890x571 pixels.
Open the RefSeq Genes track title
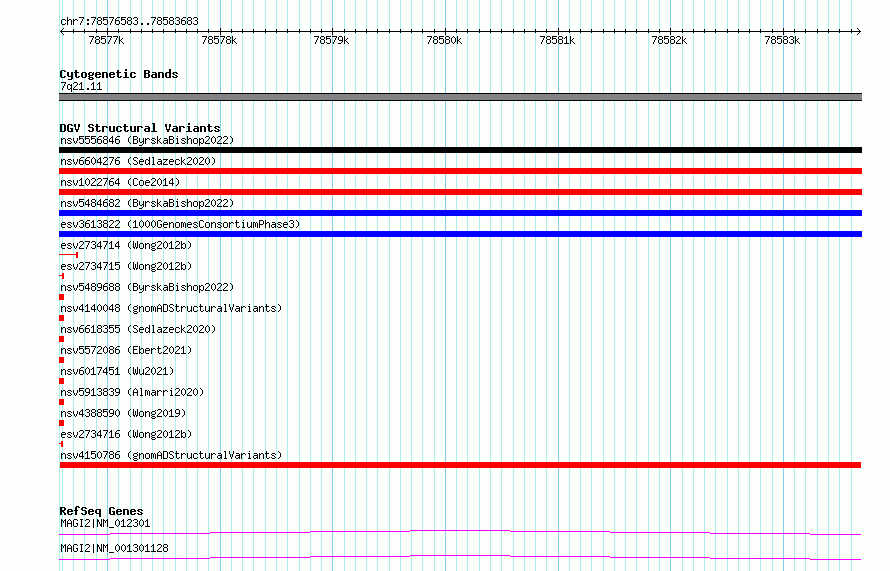point(101,511)
